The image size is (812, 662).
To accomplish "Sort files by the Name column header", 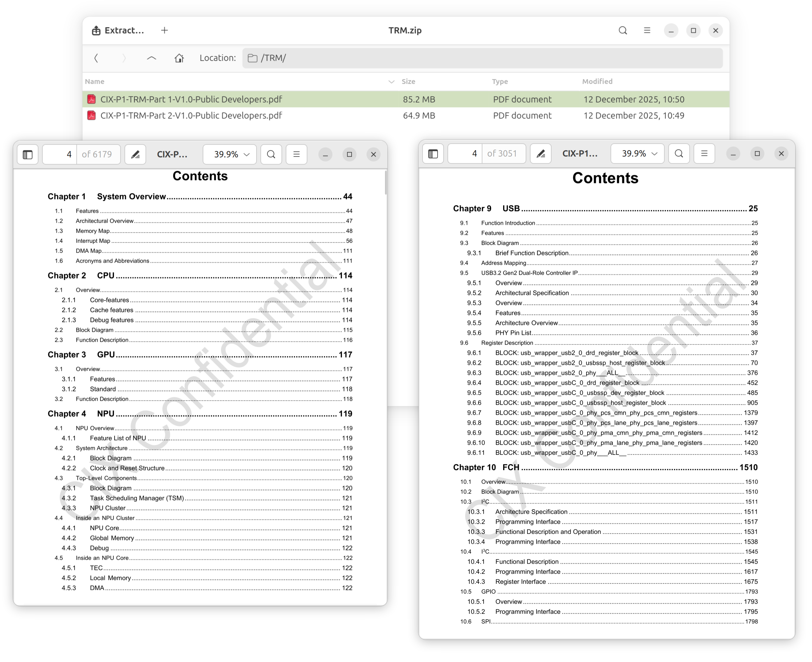I will pyautogui.click(x=95, y=81).
